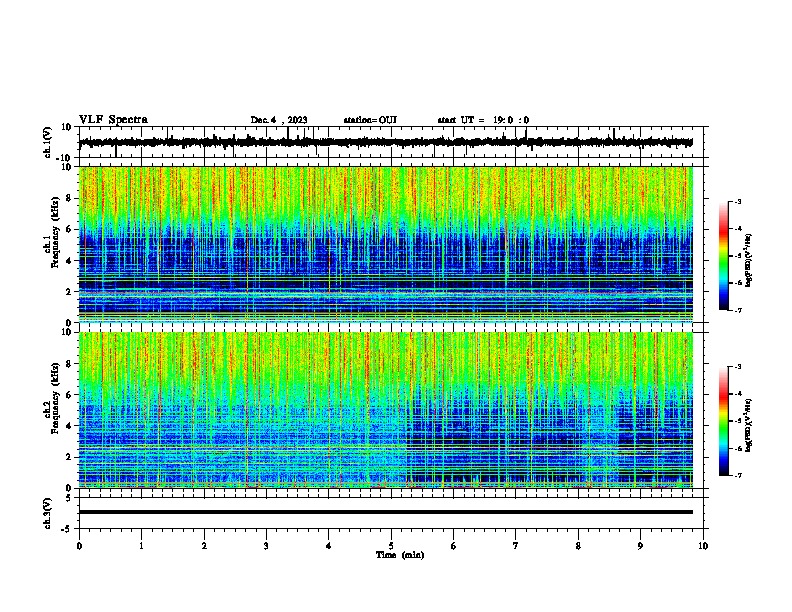Click time axis tick label '5'
This screenshot has width=792, height=612.
tap(391, 546)
